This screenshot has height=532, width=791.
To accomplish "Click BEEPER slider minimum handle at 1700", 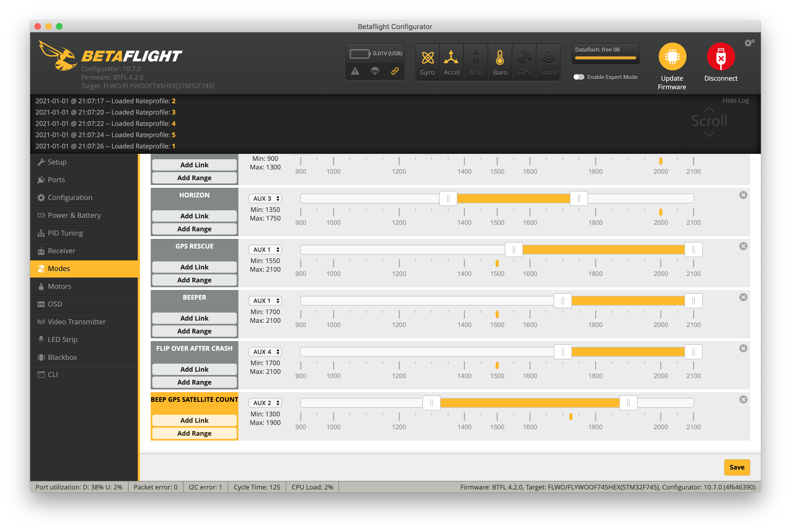I will (x=563, y=301).
